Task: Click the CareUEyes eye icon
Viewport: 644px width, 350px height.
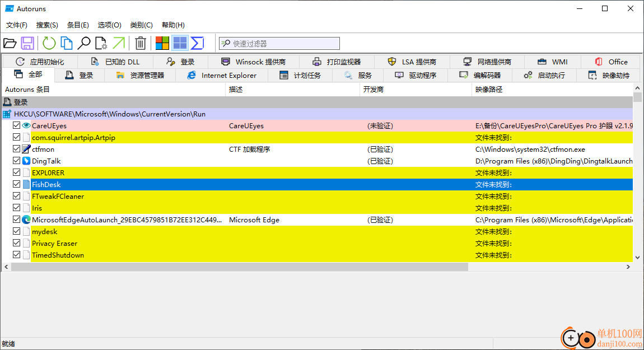Action: [x=26, y=125]
